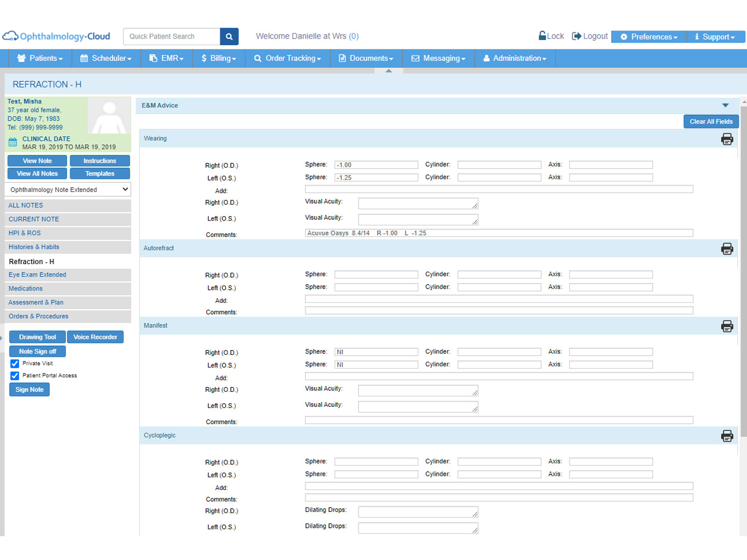
Task: Print the Autorefract section
Action: tap(726, 249)
